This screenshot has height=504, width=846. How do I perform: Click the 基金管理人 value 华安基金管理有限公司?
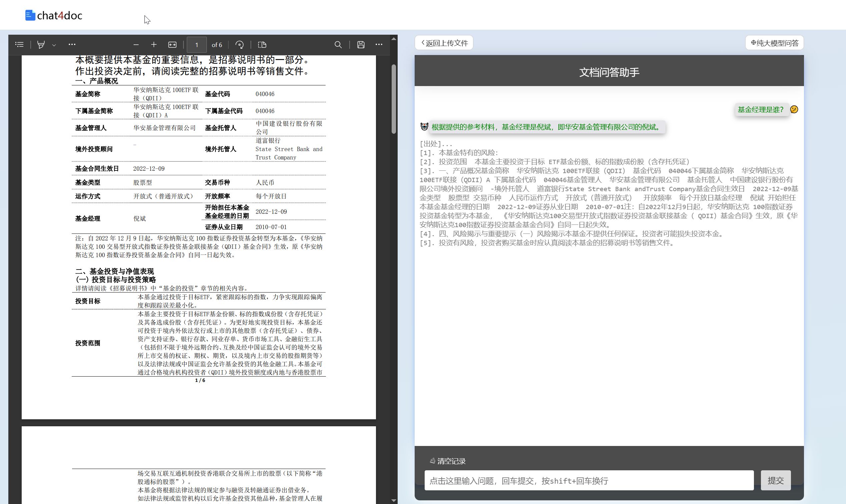pyautogui.click(x=164, y=128)
